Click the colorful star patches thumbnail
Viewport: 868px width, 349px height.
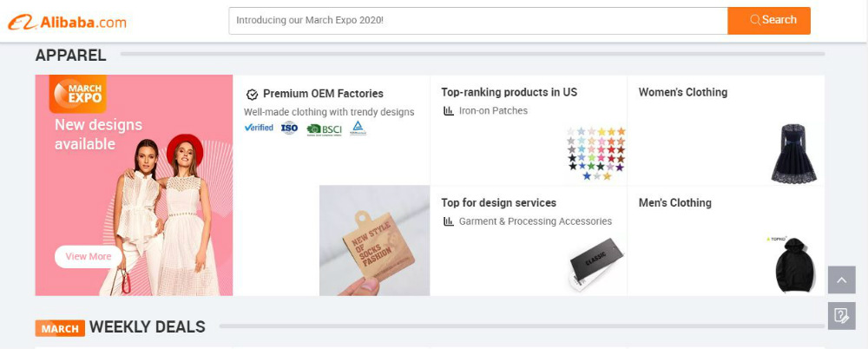click(595, 153)
